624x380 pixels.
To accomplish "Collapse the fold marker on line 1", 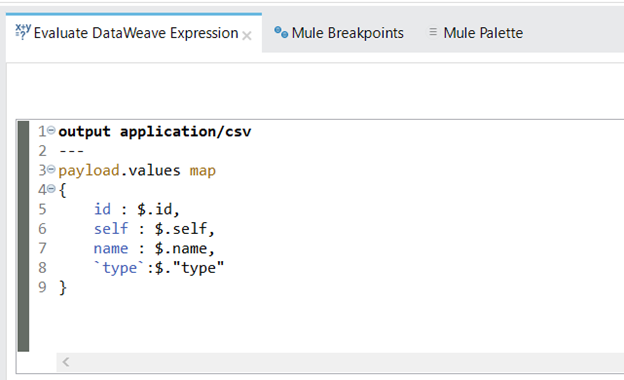I will click(x=51, y=130).
